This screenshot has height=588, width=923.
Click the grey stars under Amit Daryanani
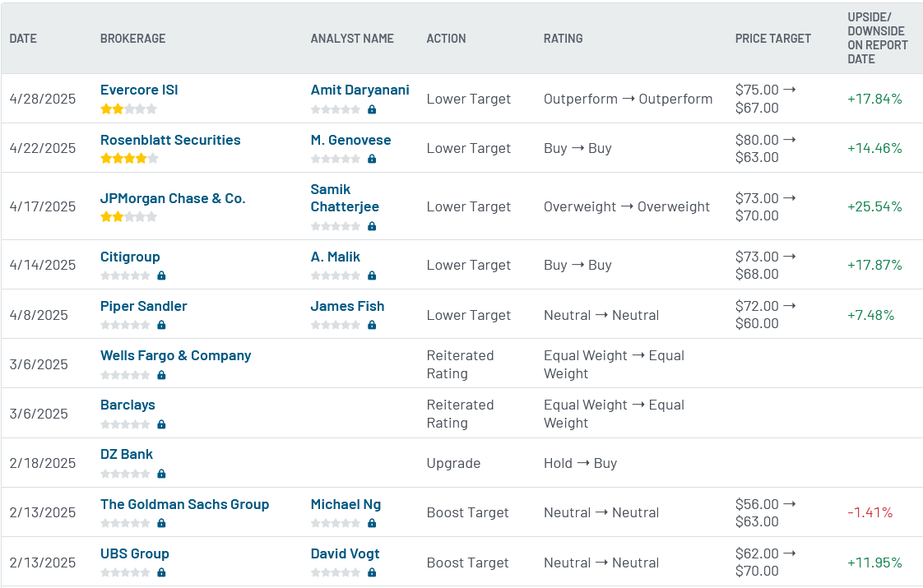[x=336, y=109]
